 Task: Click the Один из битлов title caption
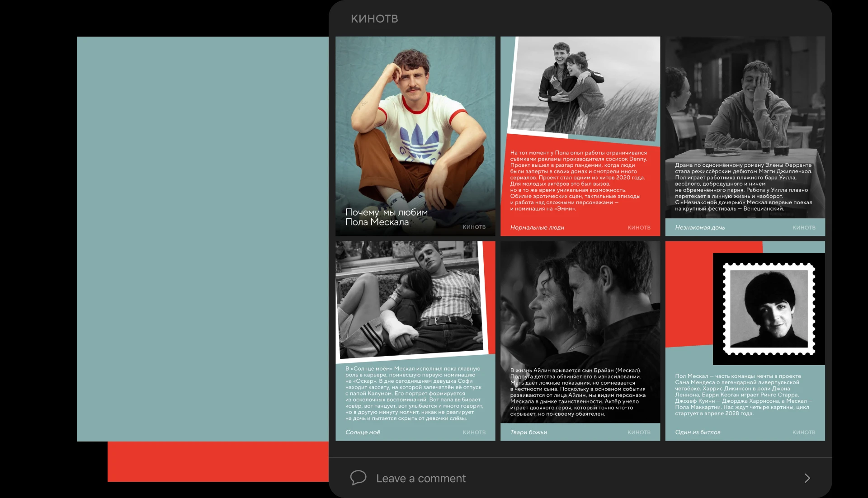click(698, 432)
